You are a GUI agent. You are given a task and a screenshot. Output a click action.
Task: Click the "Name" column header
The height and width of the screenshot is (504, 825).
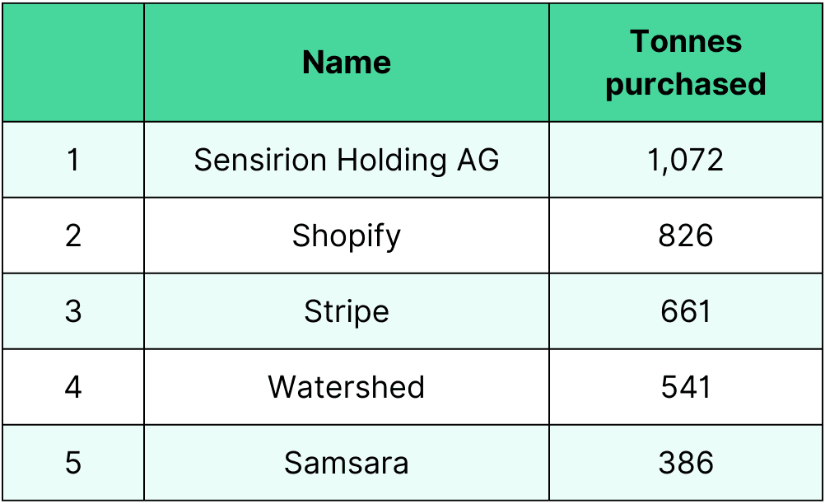coord(347,63)
